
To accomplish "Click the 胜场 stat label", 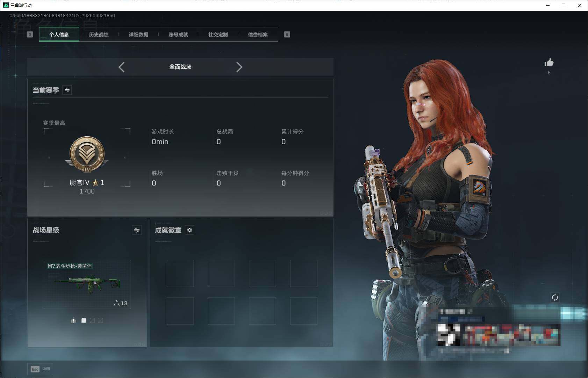I will click(x=157, y=173).
